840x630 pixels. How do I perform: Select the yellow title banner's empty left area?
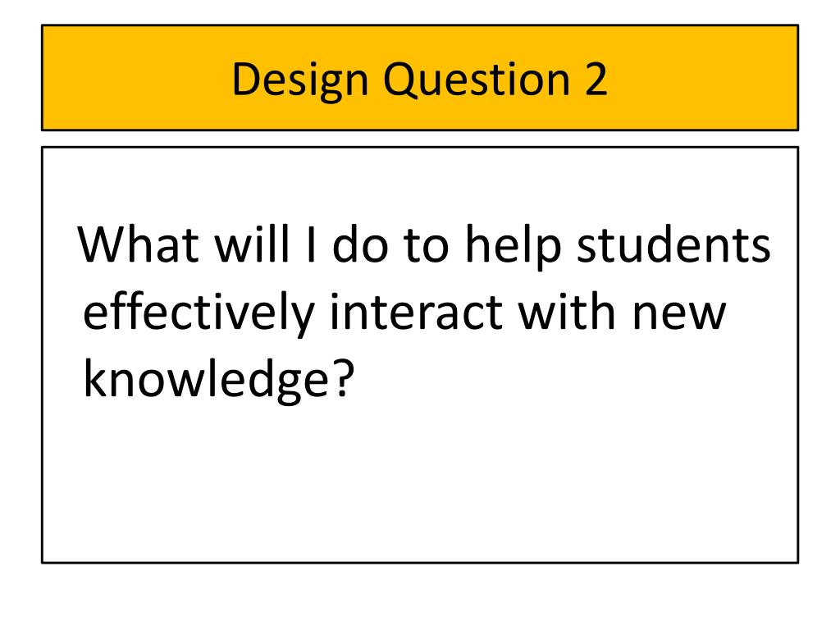click(134, 78)
